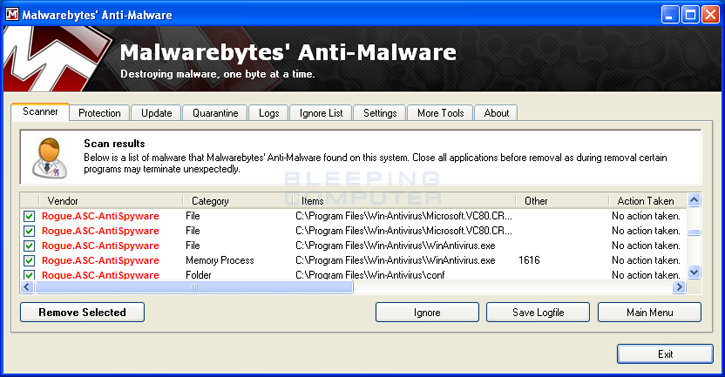The height and width of the screenshot is (377, 725).
Task: Switch to the Protection tab
Action: point(99,113)
